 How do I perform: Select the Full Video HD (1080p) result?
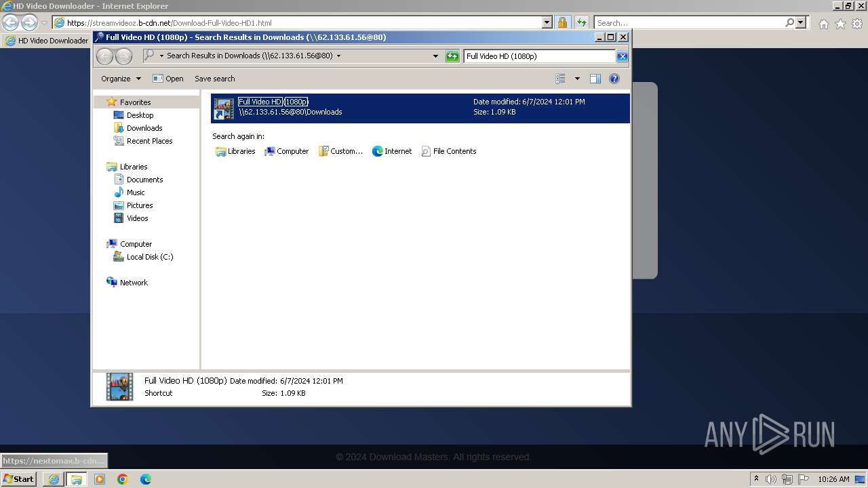point(420,108)
